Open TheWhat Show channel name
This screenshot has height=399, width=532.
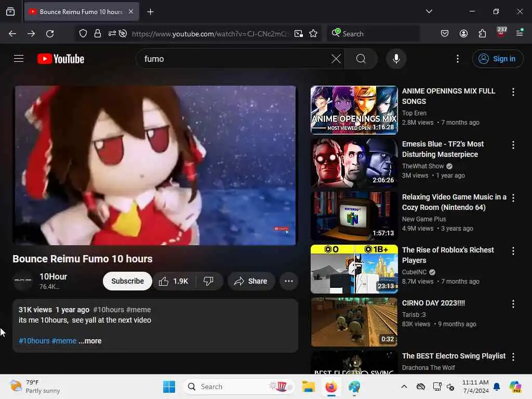423,166
